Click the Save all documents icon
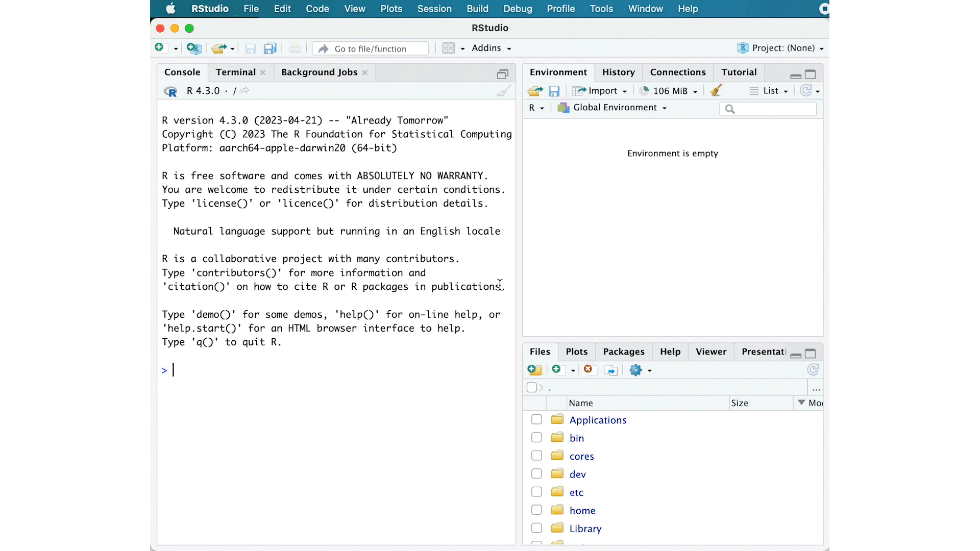 [x=270, y=48]
